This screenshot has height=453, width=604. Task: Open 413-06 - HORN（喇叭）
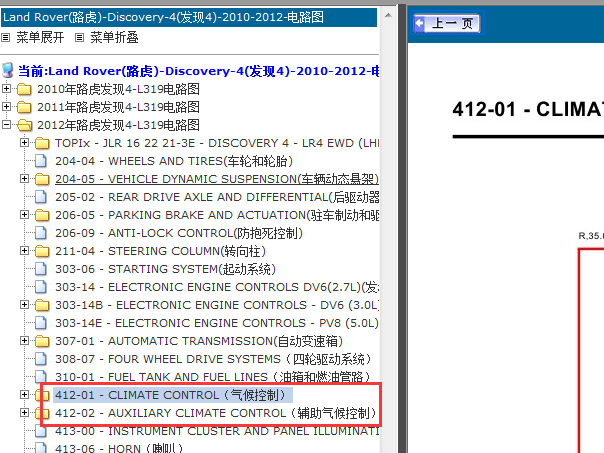point(119,448)
